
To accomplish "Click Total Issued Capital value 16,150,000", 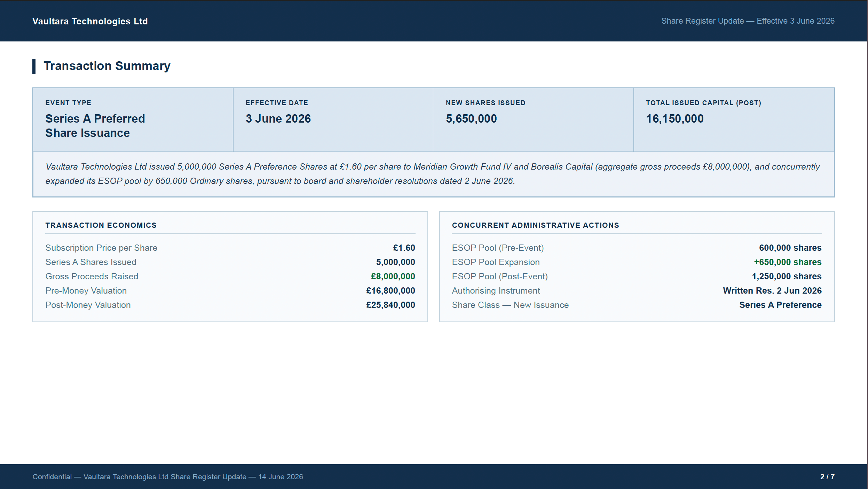I will point(674,118).
